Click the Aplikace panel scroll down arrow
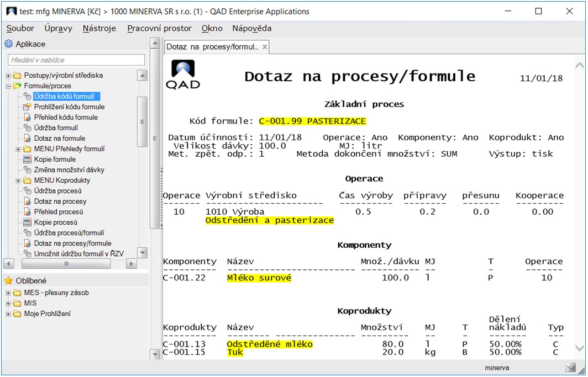The image size is (588, 377). pyautogui.click(x=155, y=354)
